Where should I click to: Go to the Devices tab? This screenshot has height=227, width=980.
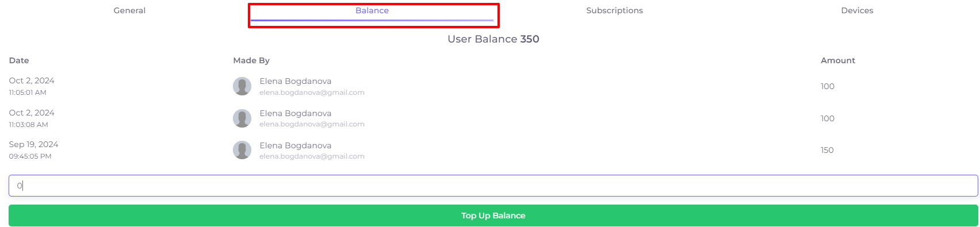click(x=857, y=11)
